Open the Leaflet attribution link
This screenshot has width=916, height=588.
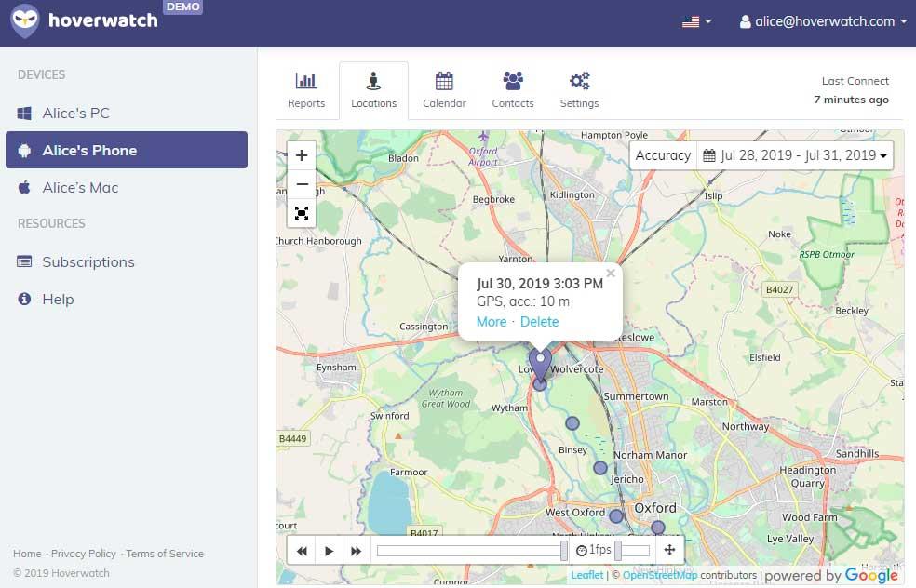tap(587, 575)
